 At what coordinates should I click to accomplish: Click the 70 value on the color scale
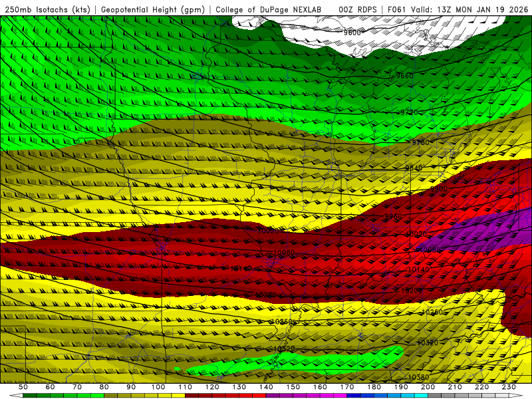click(x=77, y=387)
